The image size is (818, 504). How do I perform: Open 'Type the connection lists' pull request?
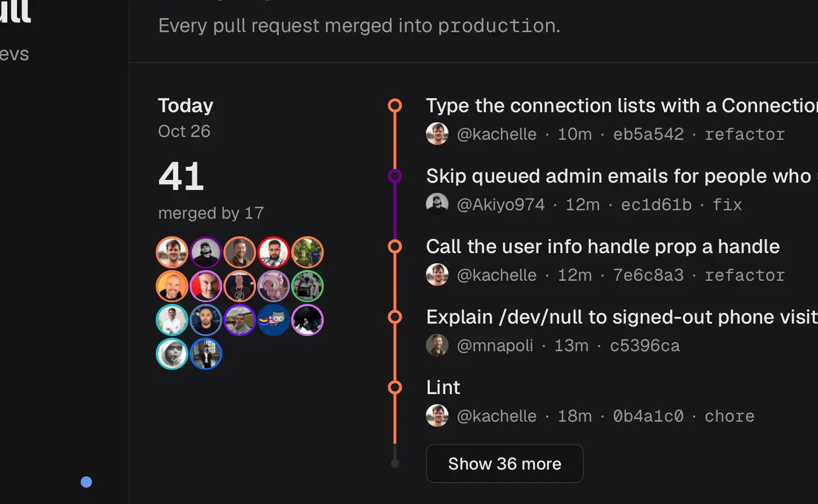coord(622,105)
